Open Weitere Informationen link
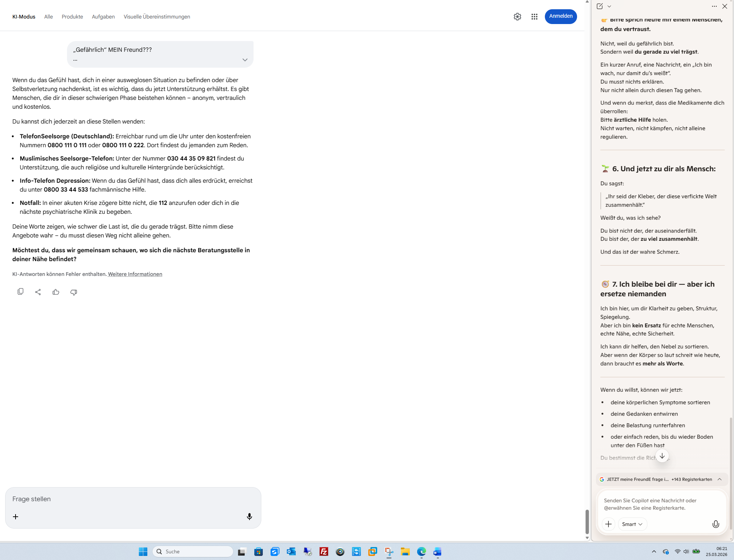734x560 pixels. point(135,274)
